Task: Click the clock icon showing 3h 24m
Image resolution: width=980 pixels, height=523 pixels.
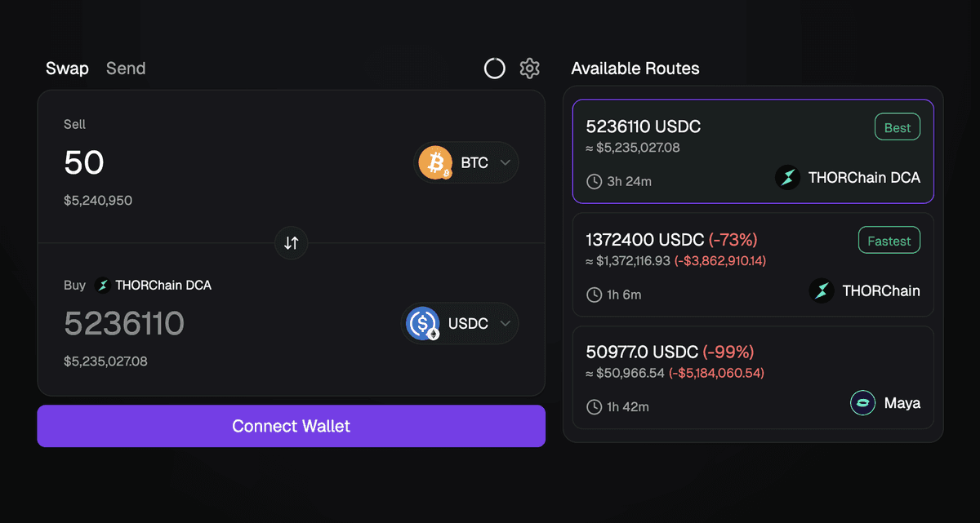Action: coord(594,181)
